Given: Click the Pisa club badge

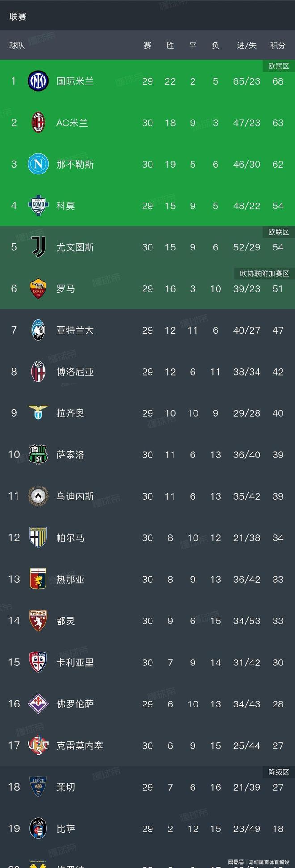Looking at the screenshot, I should 38,829.
